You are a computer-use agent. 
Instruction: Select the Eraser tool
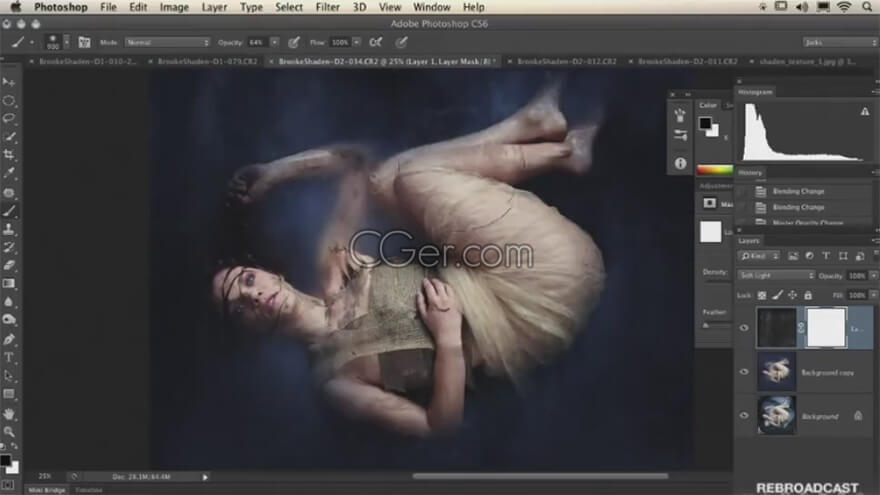tap(9, 265)
